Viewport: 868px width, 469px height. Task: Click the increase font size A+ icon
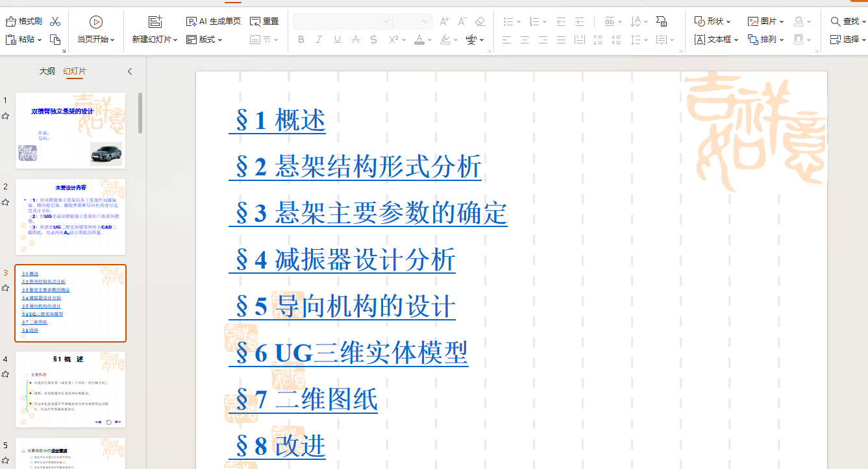click(445, 21)
